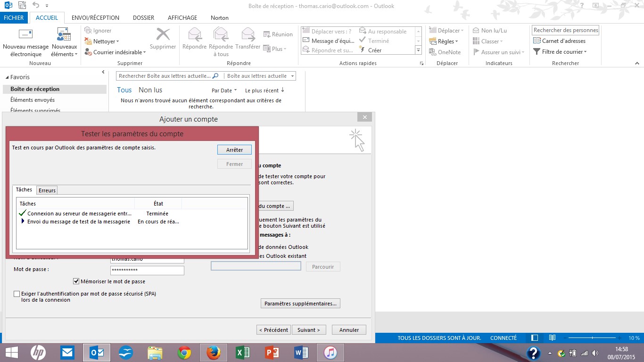Toggle Mémoriser le mot de passe checkbox
The width and height of the screenshot is (644, 362).
tap(76, 281)
